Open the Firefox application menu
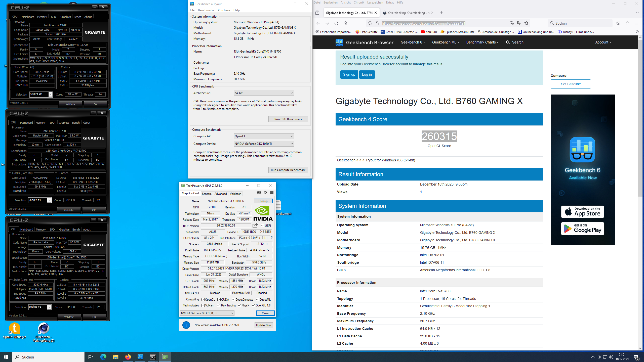The image size is (644, 362). point(636,23)
